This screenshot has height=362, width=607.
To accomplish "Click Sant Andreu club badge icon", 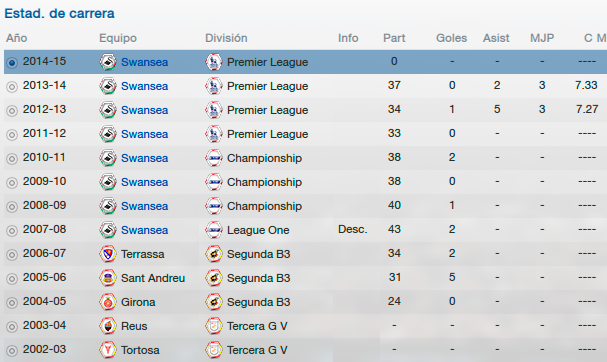I will click(x=108, y=278).
